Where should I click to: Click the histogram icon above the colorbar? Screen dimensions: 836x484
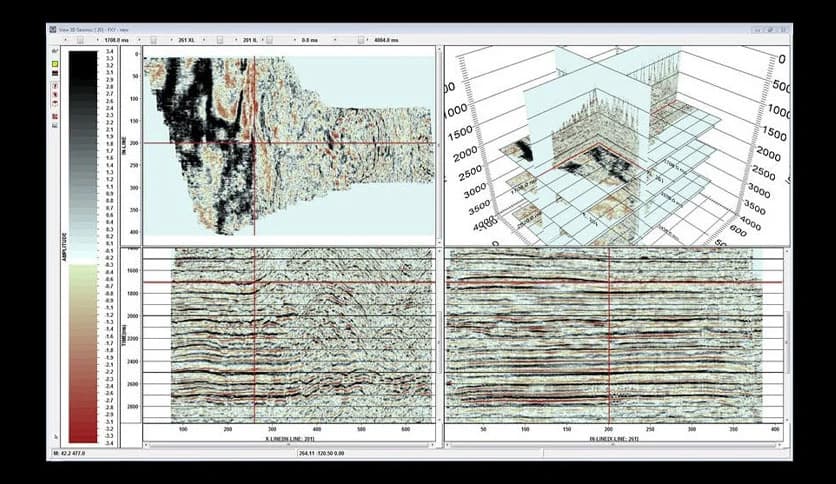[x=54, y=51]
